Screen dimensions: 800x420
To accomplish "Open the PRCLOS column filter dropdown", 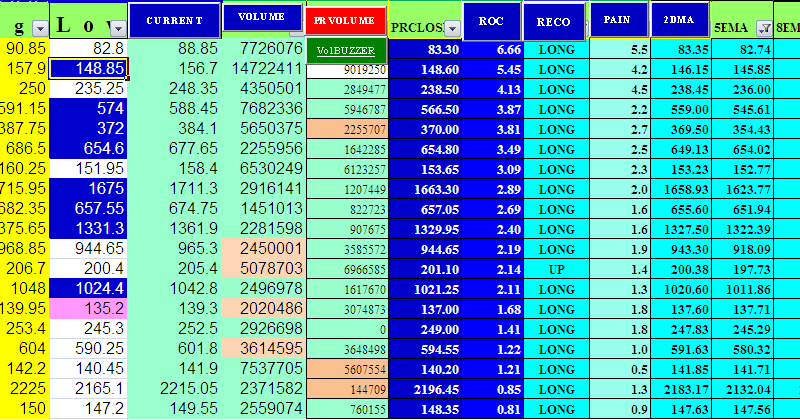I will tap(452, 29).
